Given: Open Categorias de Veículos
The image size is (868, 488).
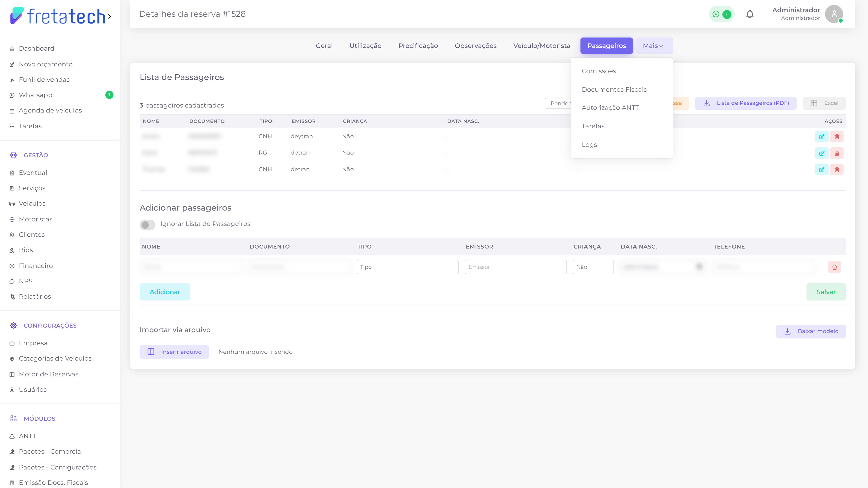Looking at the screenshot, I should pyautogui.click(x=55, y=358).
